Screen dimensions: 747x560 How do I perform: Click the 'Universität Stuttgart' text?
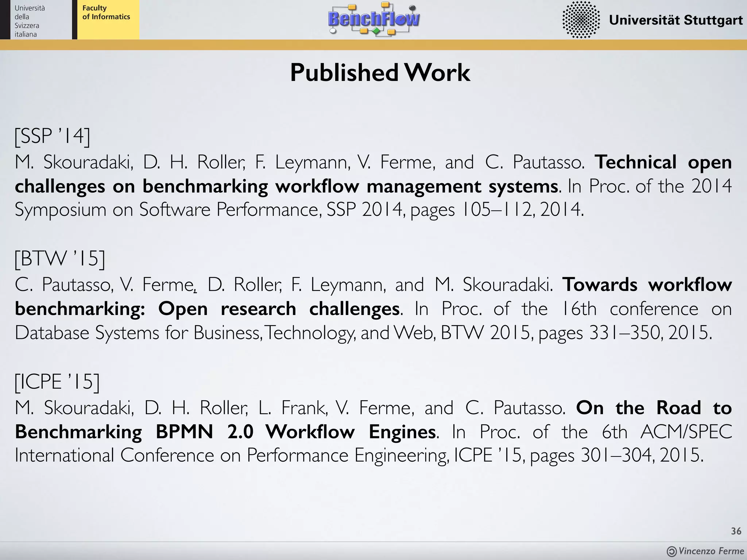point(676,20)
